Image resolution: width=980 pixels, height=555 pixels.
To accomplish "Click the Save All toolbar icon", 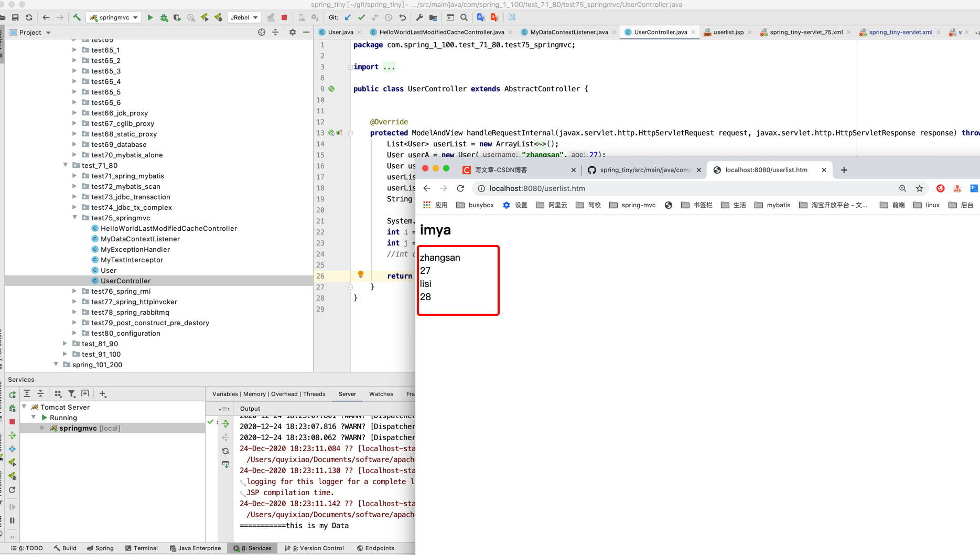I will click(15, 17).
